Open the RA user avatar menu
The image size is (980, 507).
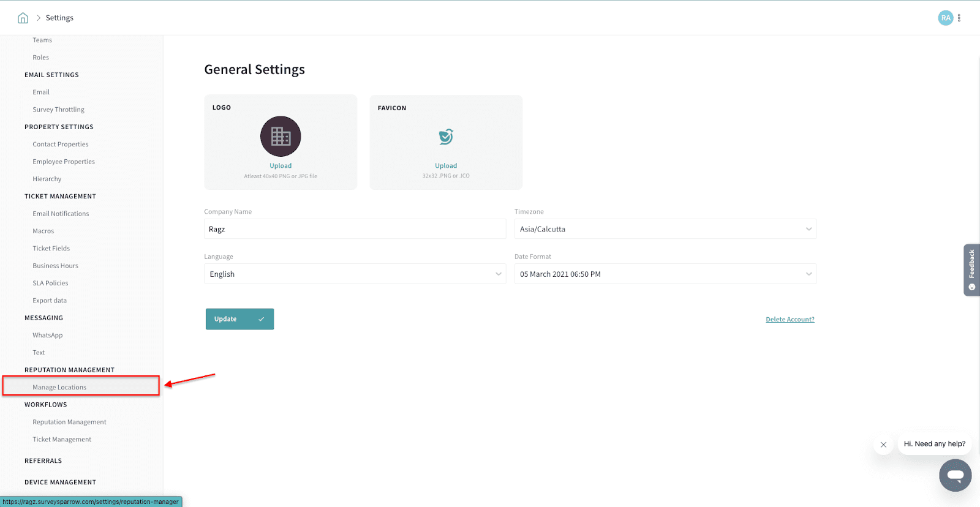click(945, 18)
